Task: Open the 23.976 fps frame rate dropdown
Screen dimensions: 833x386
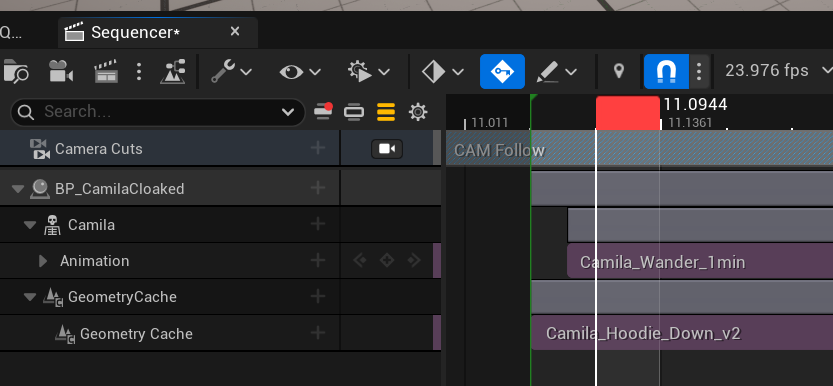Action: (x=777, y=70)
